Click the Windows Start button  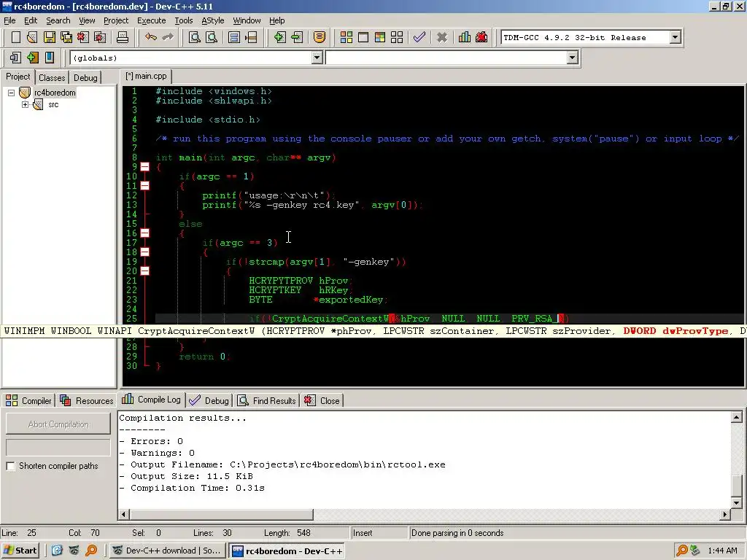pyautogui.click(x=20, y=551)
